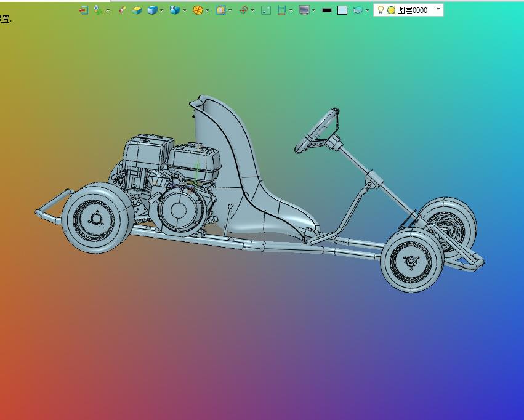Click the zoom magnifier view icon
This screenshot has height=420, width=524.
(x=220, y=10)
